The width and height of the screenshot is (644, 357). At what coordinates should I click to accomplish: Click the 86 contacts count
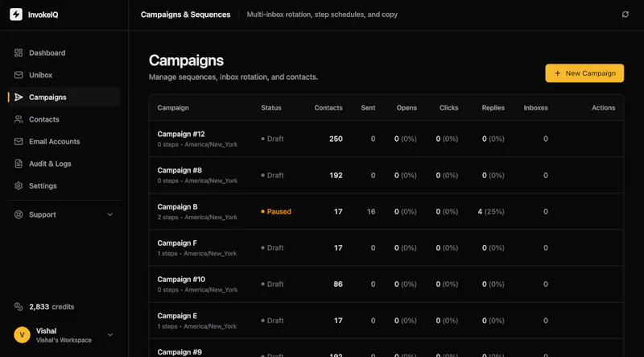click(338, 284)
